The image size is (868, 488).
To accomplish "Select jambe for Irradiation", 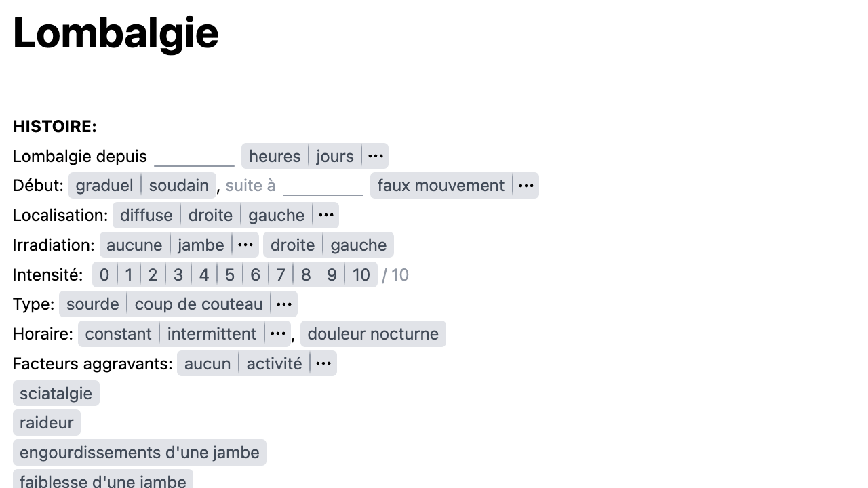I will (201, 245).
